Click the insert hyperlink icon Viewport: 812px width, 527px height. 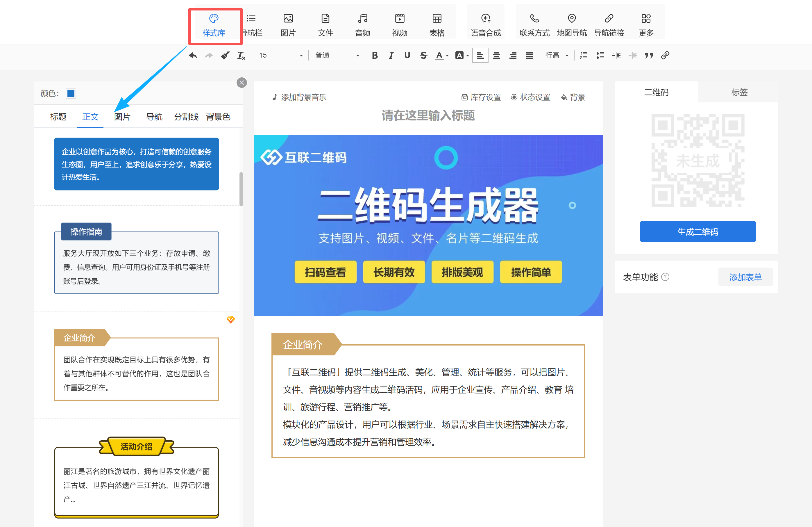(x=665, y=55)
